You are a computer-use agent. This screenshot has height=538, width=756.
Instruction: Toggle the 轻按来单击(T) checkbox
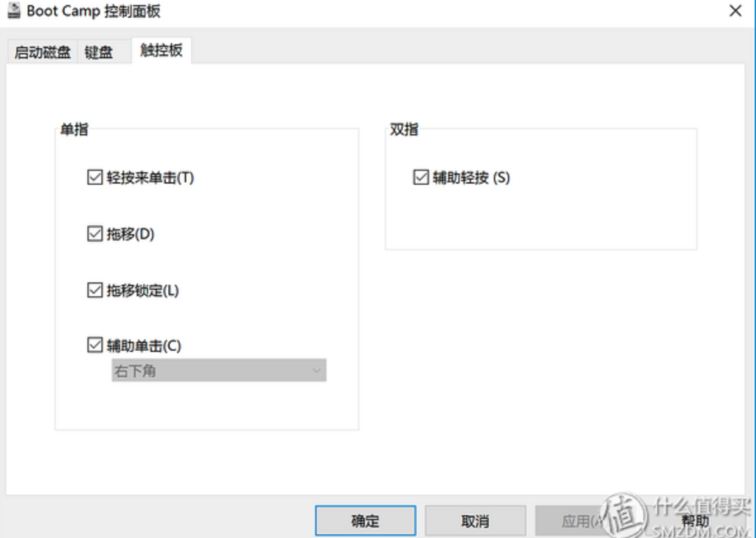click(95, 177)
